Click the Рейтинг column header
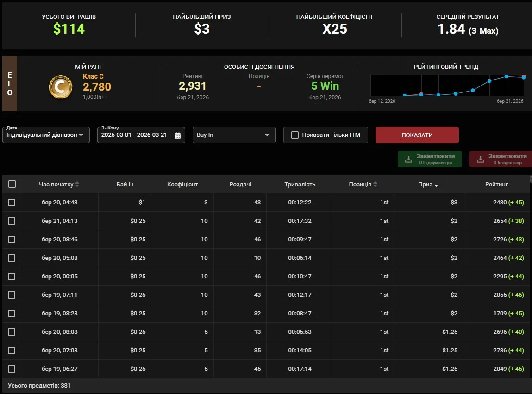 496,184
